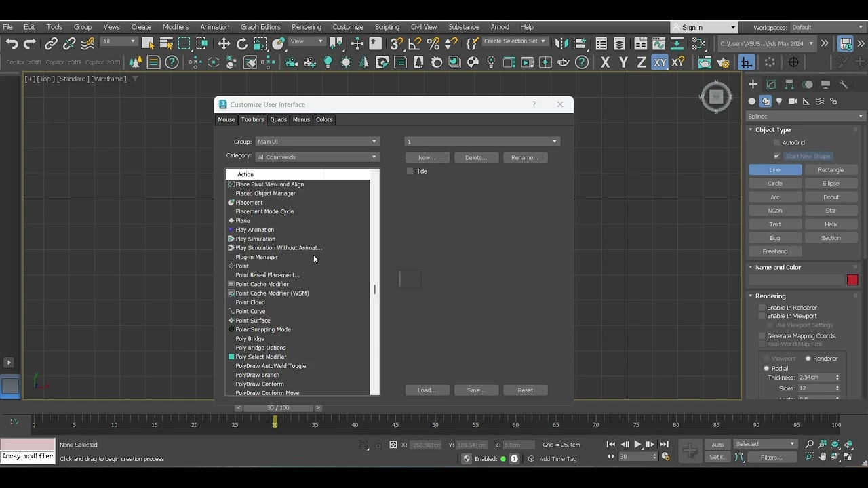Click the Delete... button

[x=476, y=157]
